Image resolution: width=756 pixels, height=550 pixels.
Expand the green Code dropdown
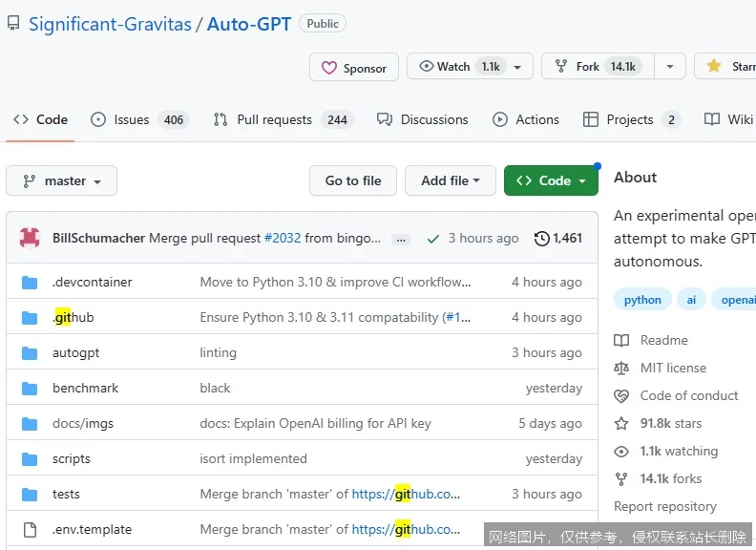coord(551,180)
